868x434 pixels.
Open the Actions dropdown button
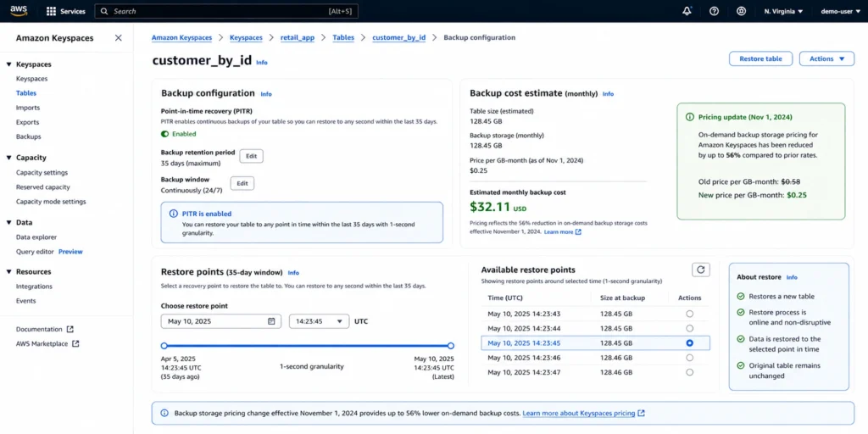coord(826,58)
